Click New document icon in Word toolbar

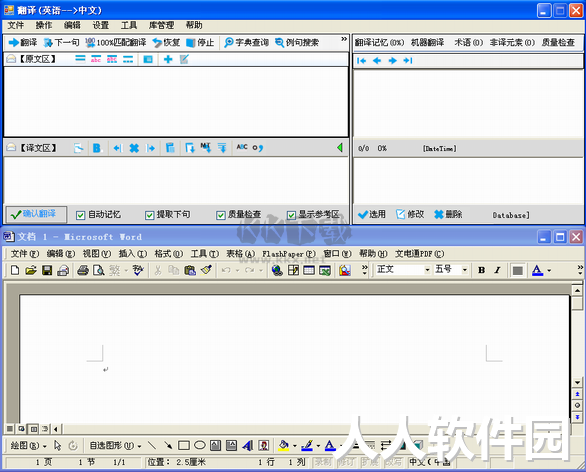click(x=15, y=270)
